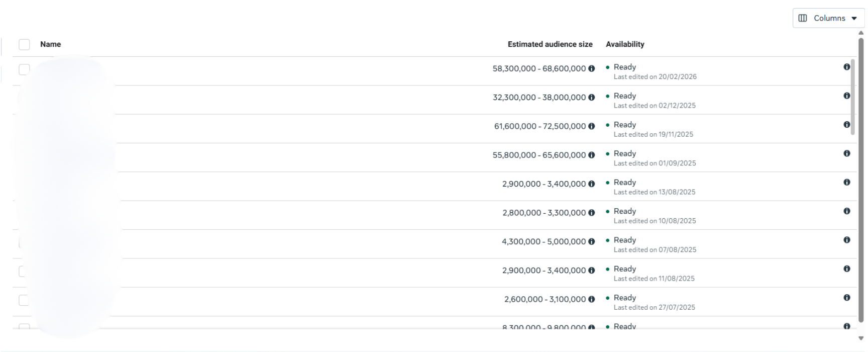Click info icon beside 55,800,000 - 65,600,000 estimate

click(x=591, y=155)
